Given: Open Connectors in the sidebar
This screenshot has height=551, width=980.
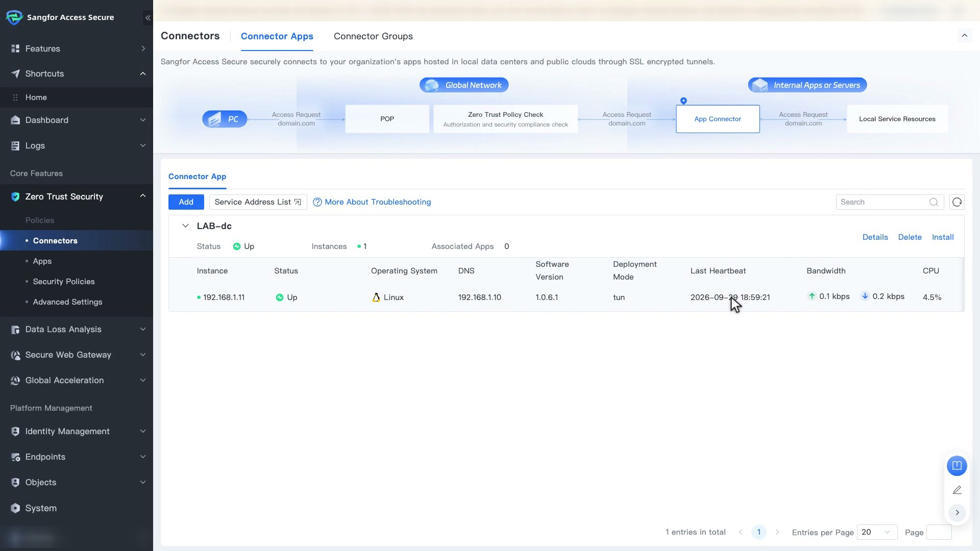Looking at the screenshot, I should click(55, 241).
